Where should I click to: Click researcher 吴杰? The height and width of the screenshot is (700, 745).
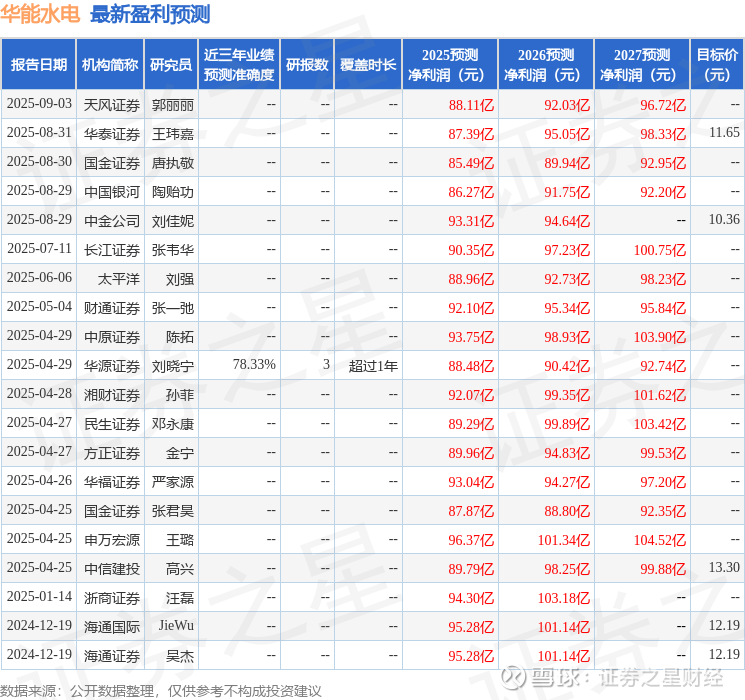(x=180, y=656)
